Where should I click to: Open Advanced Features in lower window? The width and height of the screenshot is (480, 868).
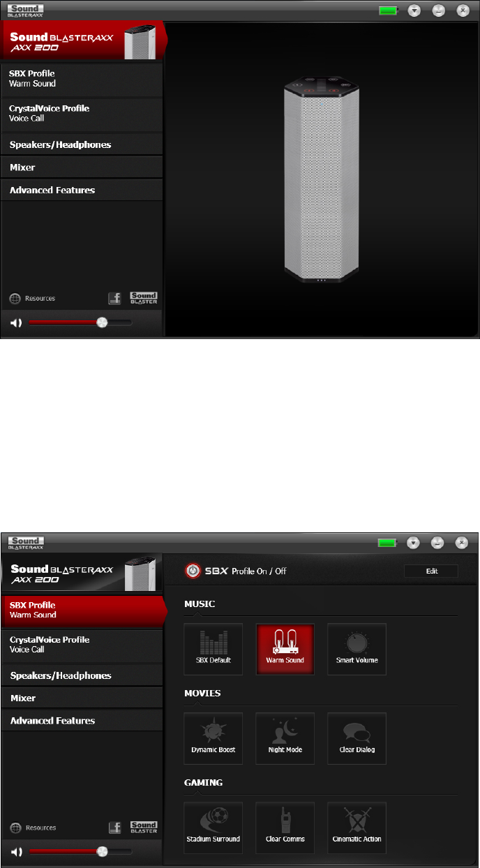tap(82, 721)
